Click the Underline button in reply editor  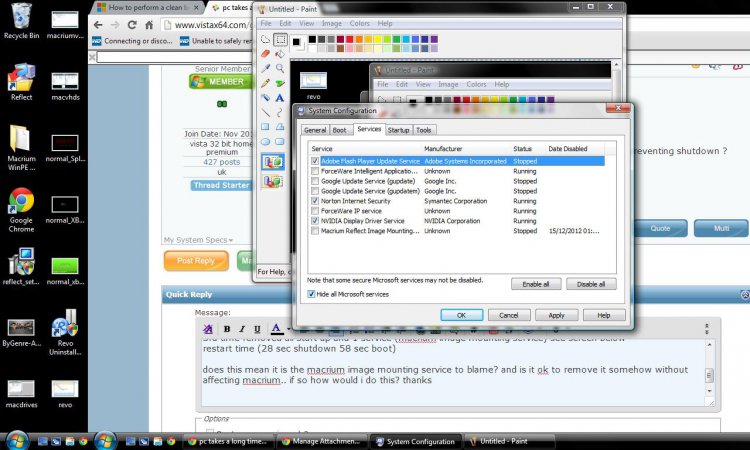tap(257, 329)
